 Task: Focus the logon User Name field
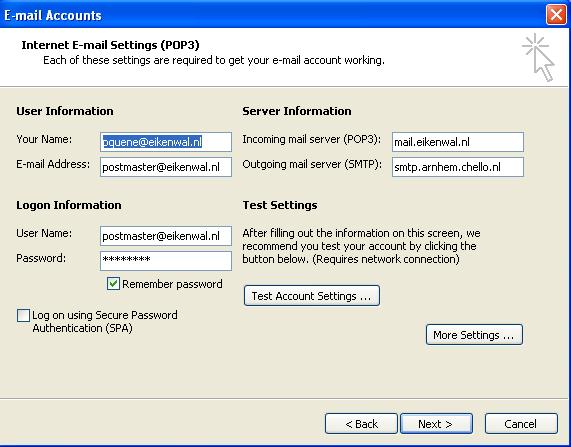coord(166,236)
